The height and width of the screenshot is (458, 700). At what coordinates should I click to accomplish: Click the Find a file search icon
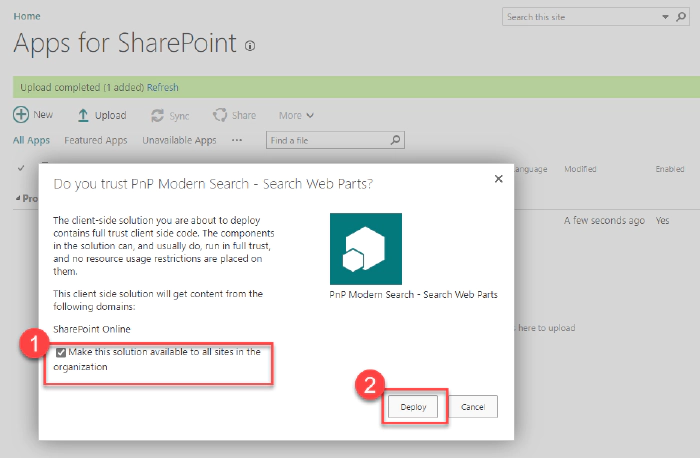[395, 140]
